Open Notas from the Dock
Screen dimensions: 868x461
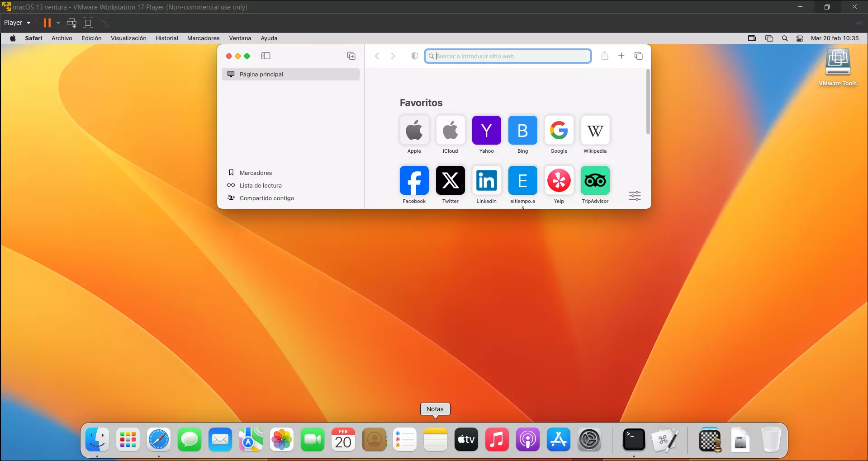click(x=436, y=439)
